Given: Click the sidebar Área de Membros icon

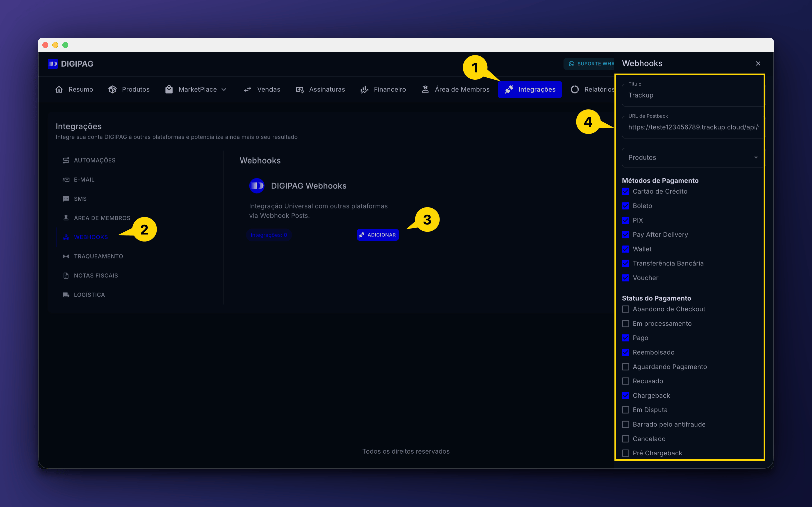Looking at the screenshot, I should click(x=66, y=218).
